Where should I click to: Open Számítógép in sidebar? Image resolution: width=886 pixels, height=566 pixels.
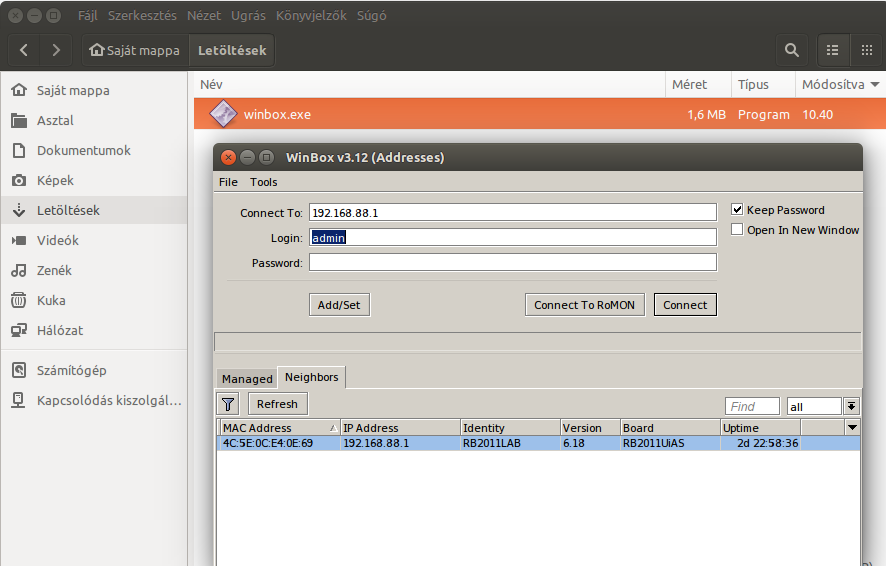point(94,371)
